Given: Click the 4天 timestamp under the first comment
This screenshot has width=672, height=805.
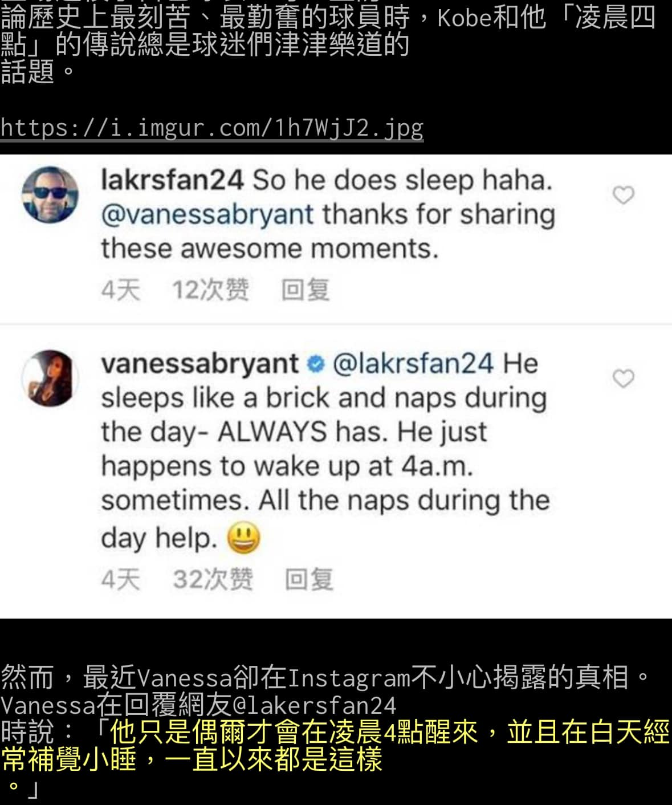Looking at the screenshot, I should pos(120,290).
